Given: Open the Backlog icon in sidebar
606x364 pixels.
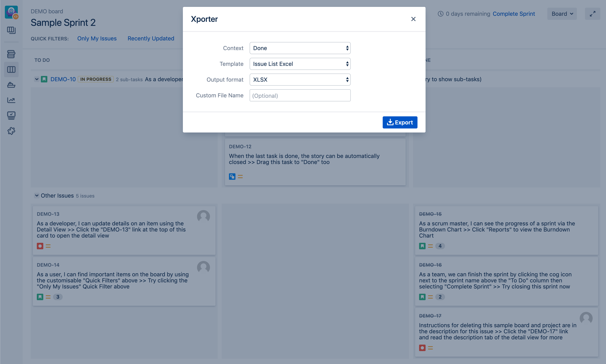Looking at the screenshot, I should point(11,54).
